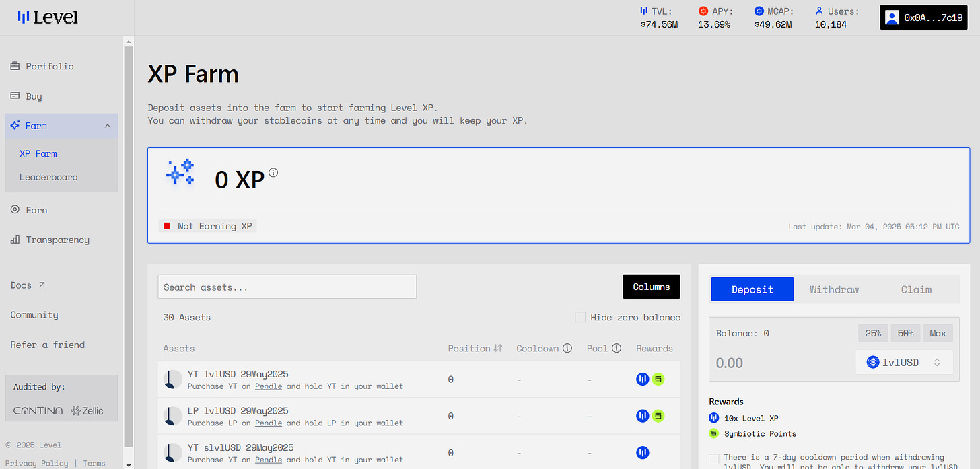Switch to the Withdraw tab

835,289
